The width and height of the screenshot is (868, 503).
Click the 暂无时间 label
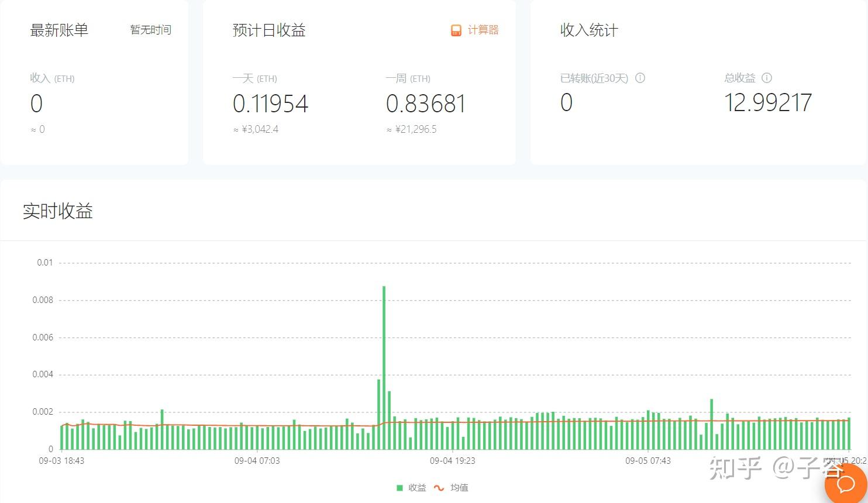pos(150,30)
